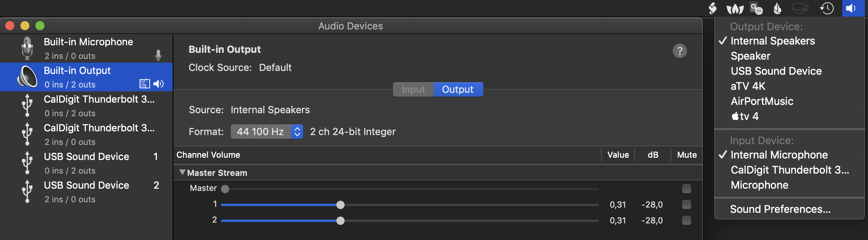The height and width of the screenshot is (240, 868).
Task: Click the Built-in Microphone device icon
Action: [27, 48]
